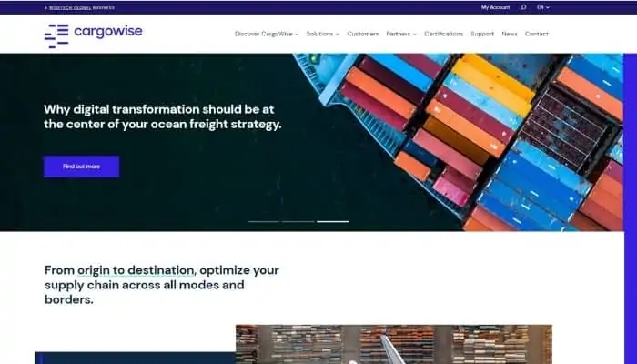Expand the Partners dropdown menu
Image resolution: width=637 pixels, height=364 pixels.
click(x=401, y=34)
